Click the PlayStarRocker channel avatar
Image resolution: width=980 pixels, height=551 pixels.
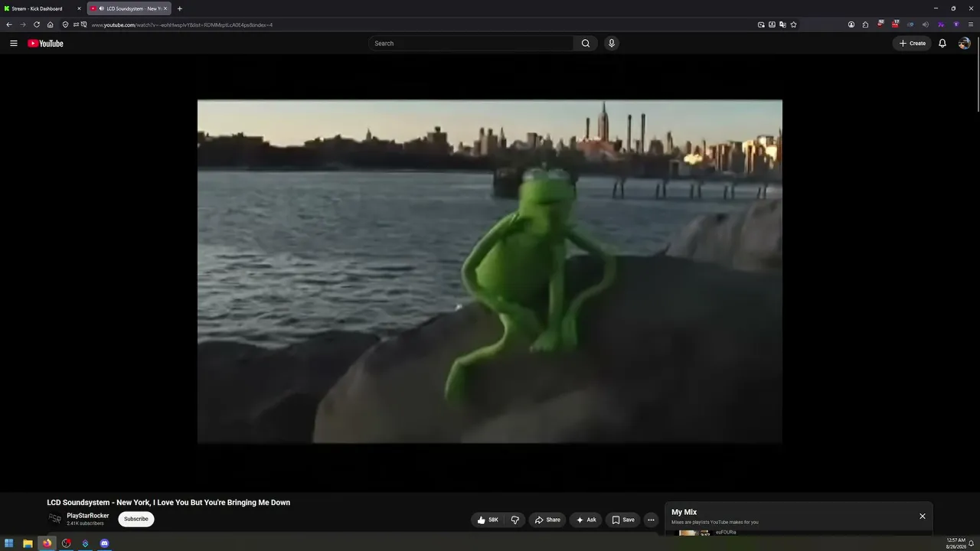point(55,519)
